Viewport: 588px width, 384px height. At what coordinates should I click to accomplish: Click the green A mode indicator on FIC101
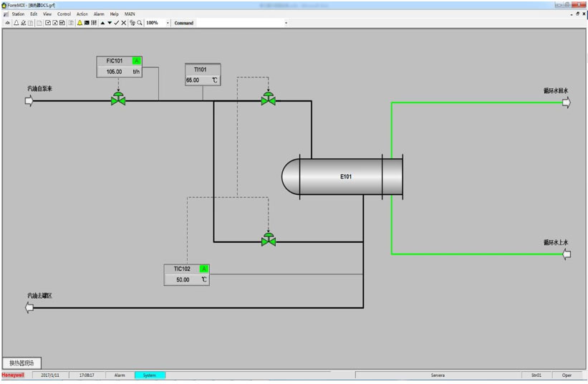[137, 61]
